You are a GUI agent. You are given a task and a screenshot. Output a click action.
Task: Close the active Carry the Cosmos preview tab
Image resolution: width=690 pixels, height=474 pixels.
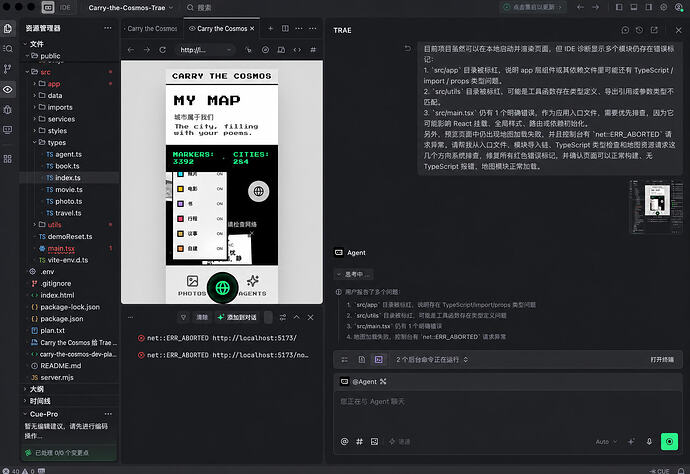pyautogui.click(x=252, y=29)
